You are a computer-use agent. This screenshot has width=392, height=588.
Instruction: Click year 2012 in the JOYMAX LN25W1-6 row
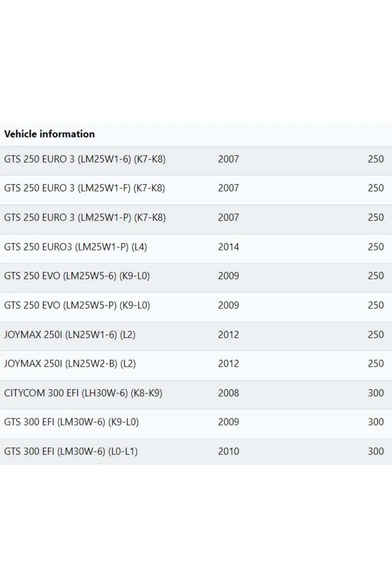point(228,335)
